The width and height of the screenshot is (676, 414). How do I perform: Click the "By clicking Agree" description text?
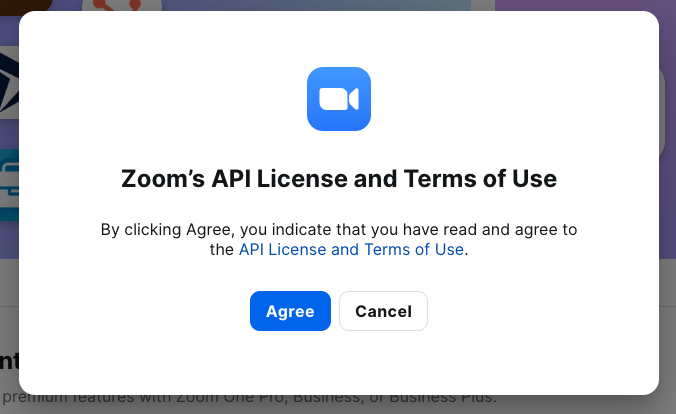click(338, 230)
